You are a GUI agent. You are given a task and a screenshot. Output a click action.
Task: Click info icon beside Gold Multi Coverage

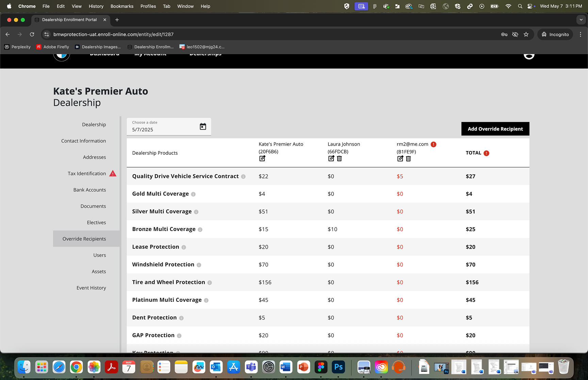[193, 194]
